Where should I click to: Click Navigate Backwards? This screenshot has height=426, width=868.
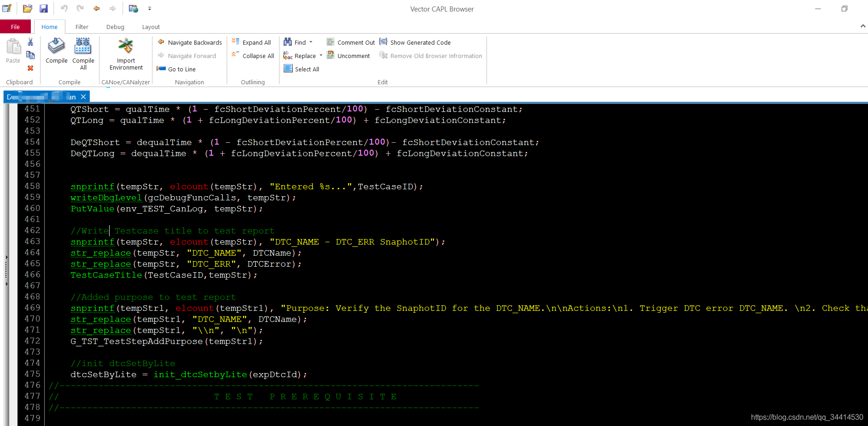190,42
